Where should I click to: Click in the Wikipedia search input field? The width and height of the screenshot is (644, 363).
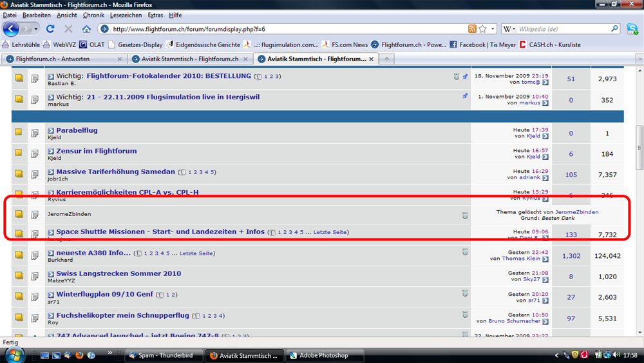pyautogui.click(x=562, y=29)
